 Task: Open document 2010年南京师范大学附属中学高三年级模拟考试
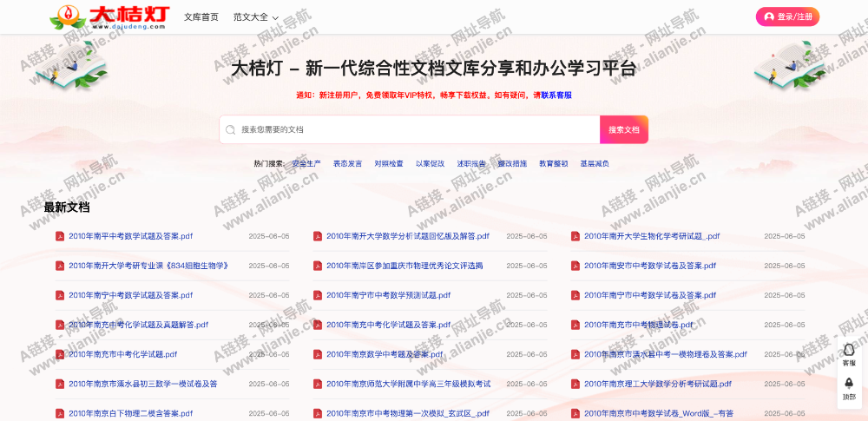(409, 384)
